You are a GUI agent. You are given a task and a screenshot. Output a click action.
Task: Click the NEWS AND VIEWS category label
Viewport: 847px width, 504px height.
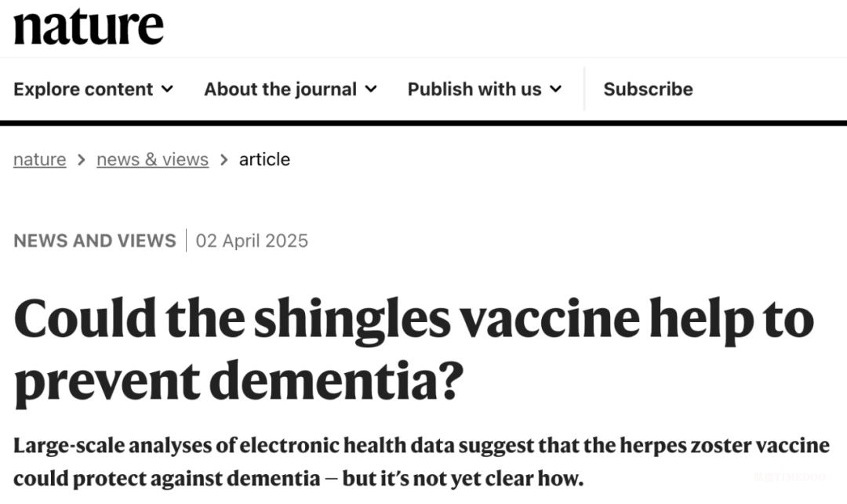pyautogui.click(x=94, y=241)
